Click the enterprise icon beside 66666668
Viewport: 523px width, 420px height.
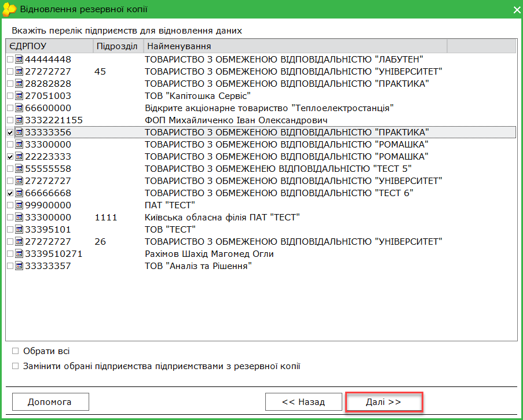click(19, 193)
